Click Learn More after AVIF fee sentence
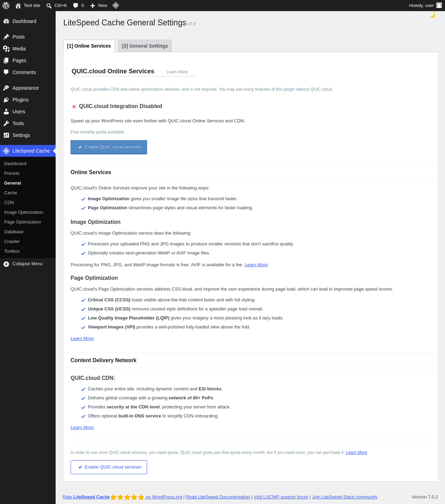The width and height of the screenshot is (445, 504). point(256,265)
